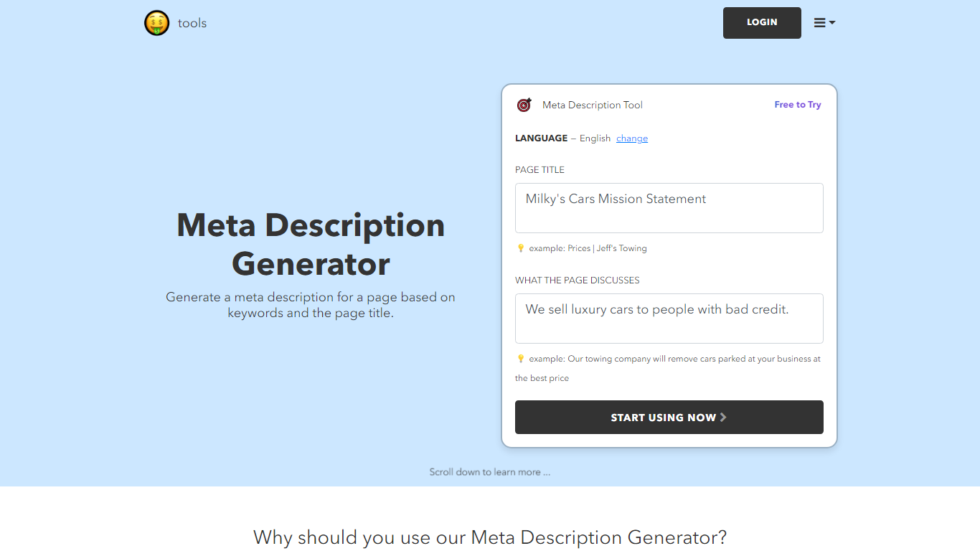This screenshot has width=980, height=551.
Task: Click the Free to Try label
Action: [797, 104]
